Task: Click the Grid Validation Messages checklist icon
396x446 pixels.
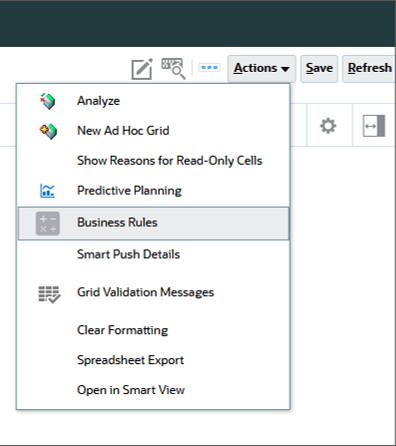Action: coord(49,294)
